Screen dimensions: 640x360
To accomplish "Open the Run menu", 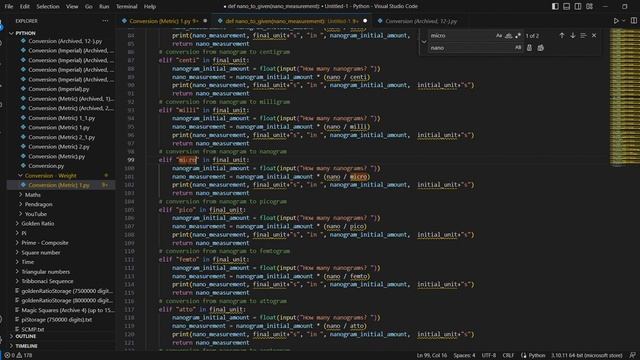I will click(x=104, y=7).
